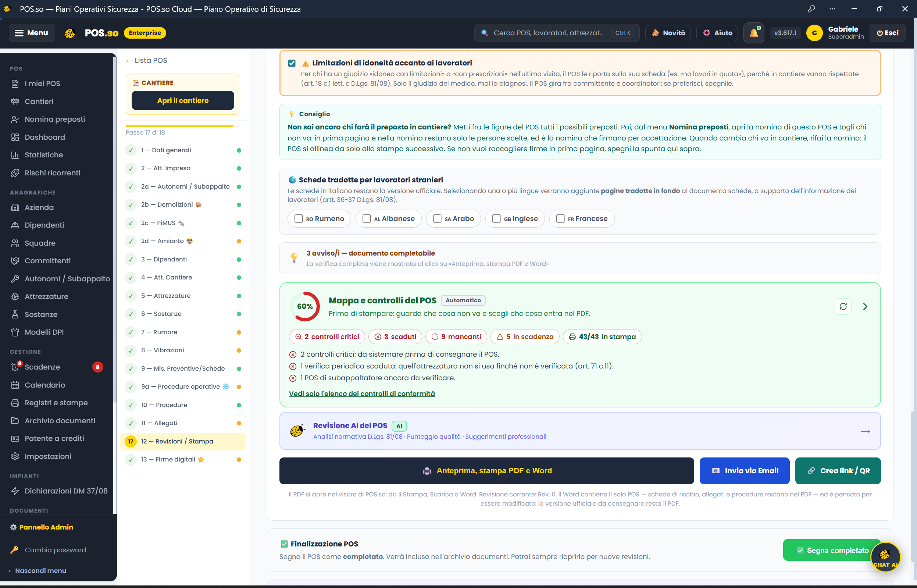Click Segna completato button

[832, 550]
